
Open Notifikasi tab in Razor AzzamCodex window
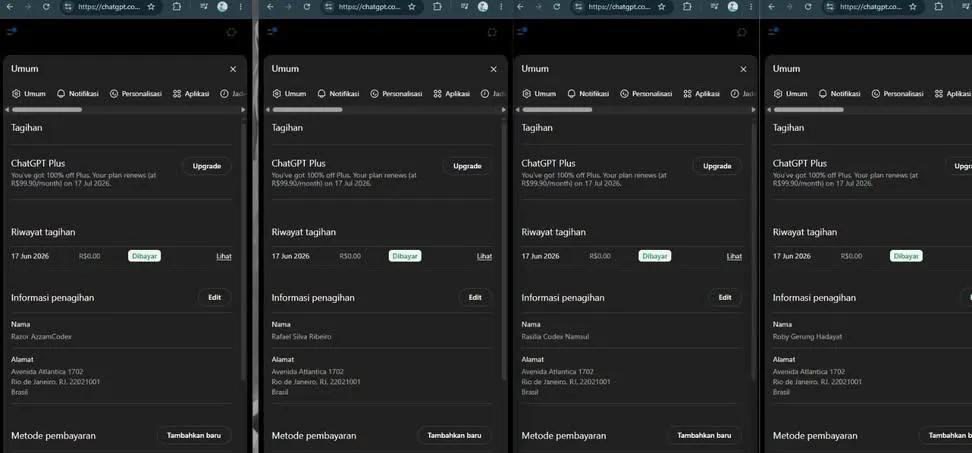click(77, 94)
